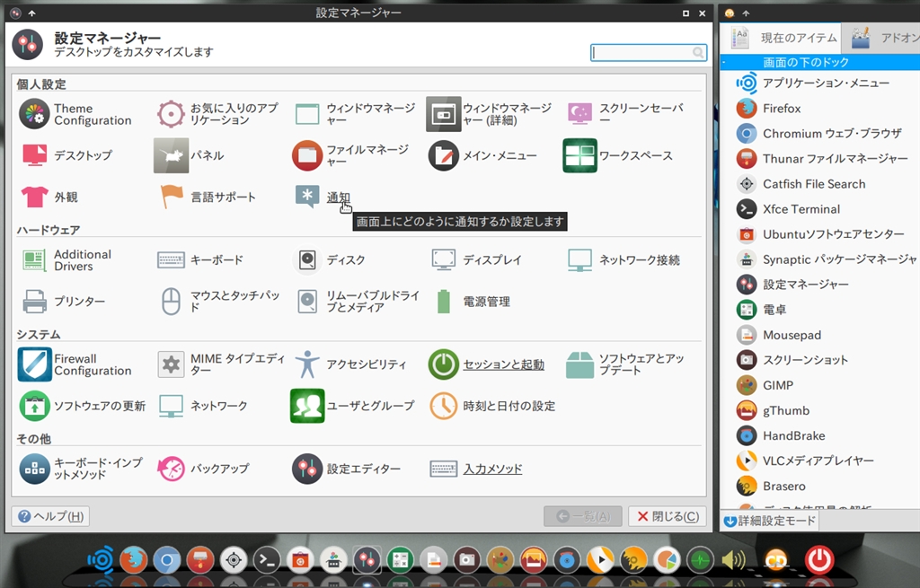Open 外観 appearance settings

click(49, 197)
